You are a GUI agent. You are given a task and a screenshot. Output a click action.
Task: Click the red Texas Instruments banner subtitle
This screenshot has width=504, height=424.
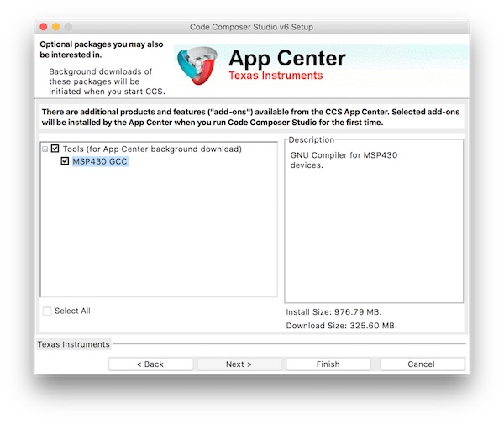pos(276,76)
